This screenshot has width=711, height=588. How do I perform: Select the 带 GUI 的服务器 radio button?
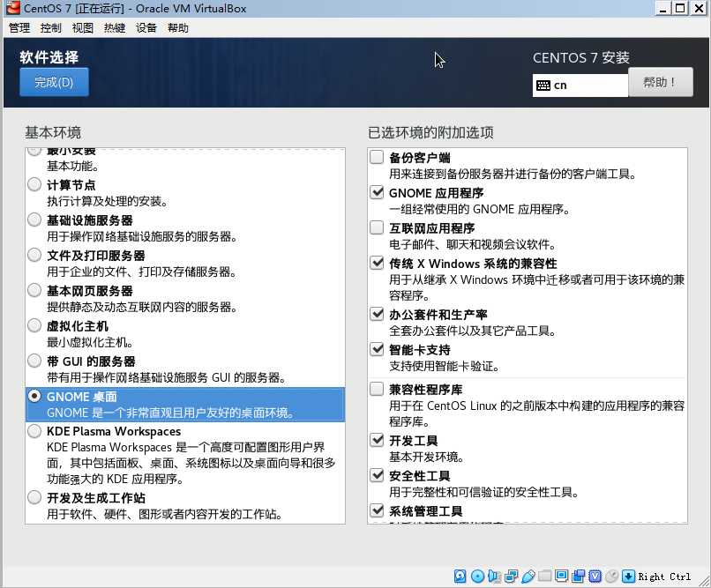[x=34, y=361]
